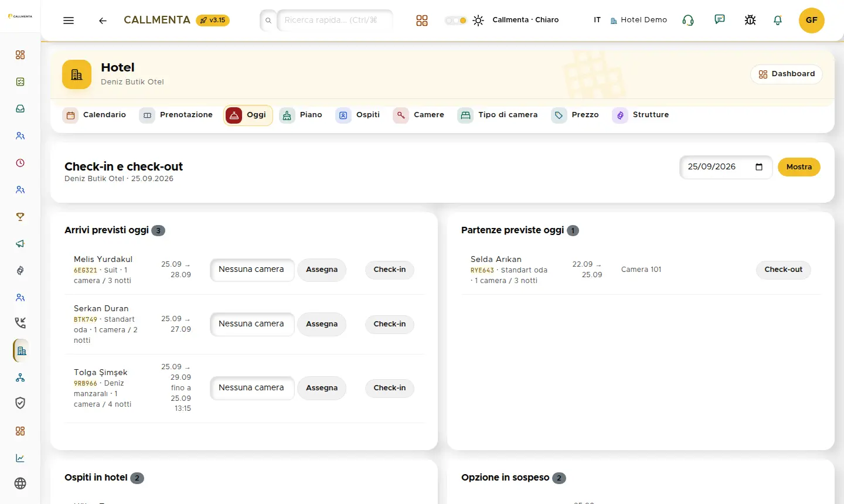Open the Camere tab
844x504 pixels.
pyautogui.click(x=419, y=115)
